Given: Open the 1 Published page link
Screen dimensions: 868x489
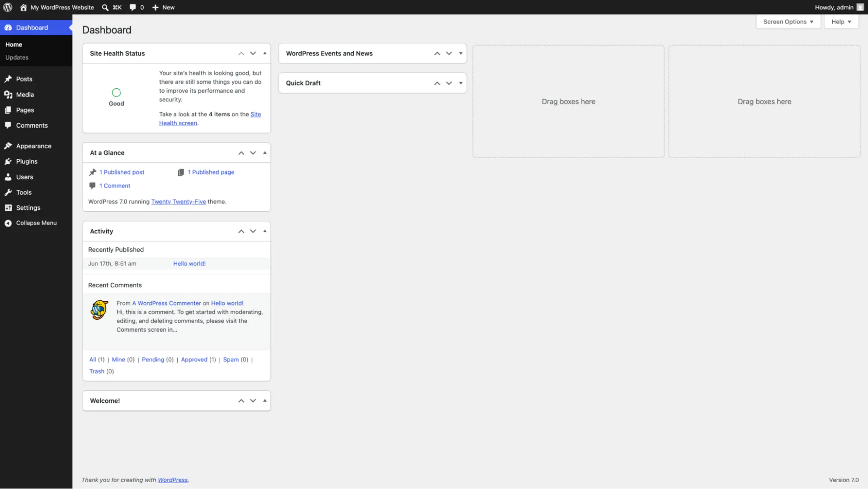Looking at the screenshot, I should pos(211,172).
